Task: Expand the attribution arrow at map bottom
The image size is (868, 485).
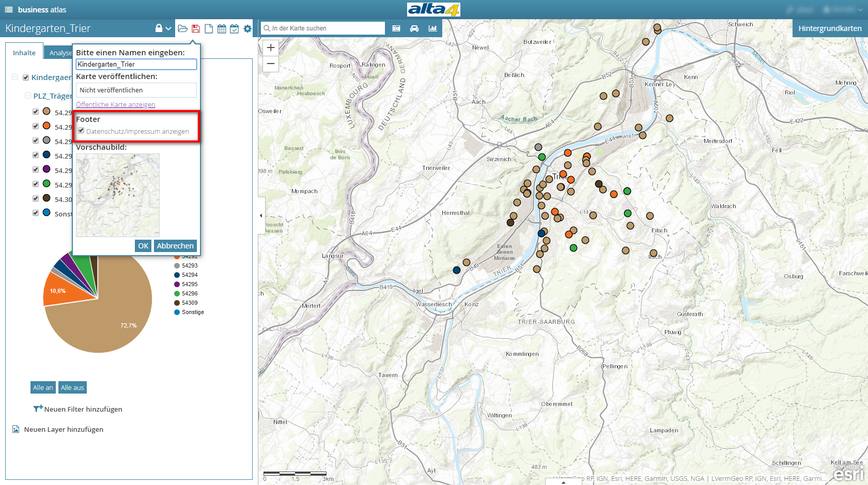Action: tap(563, 482)
